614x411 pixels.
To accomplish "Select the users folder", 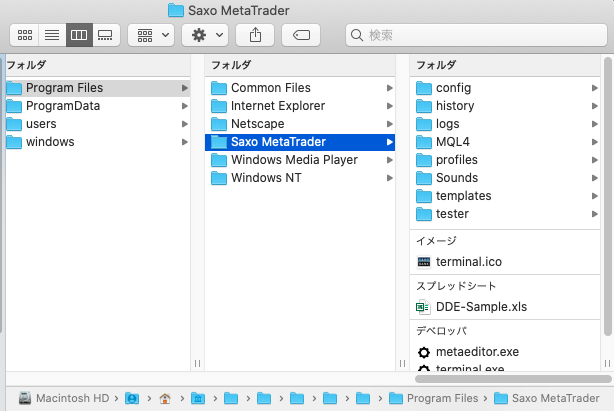I will pos(98,124).
